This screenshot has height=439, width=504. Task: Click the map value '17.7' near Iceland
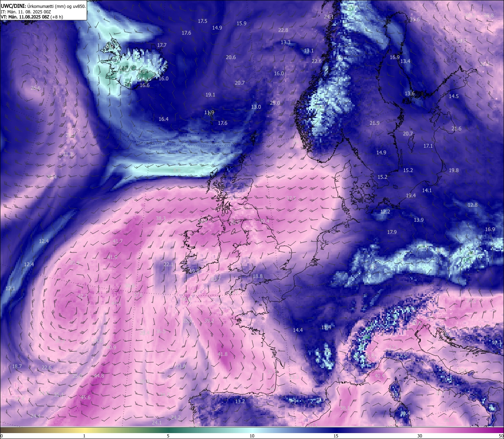tap(162, 45)
